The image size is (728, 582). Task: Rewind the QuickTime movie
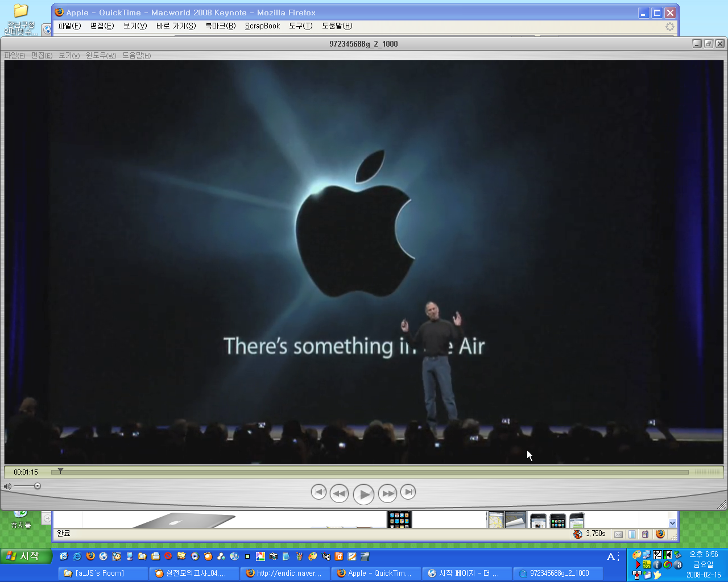click(x=339, y=493)
